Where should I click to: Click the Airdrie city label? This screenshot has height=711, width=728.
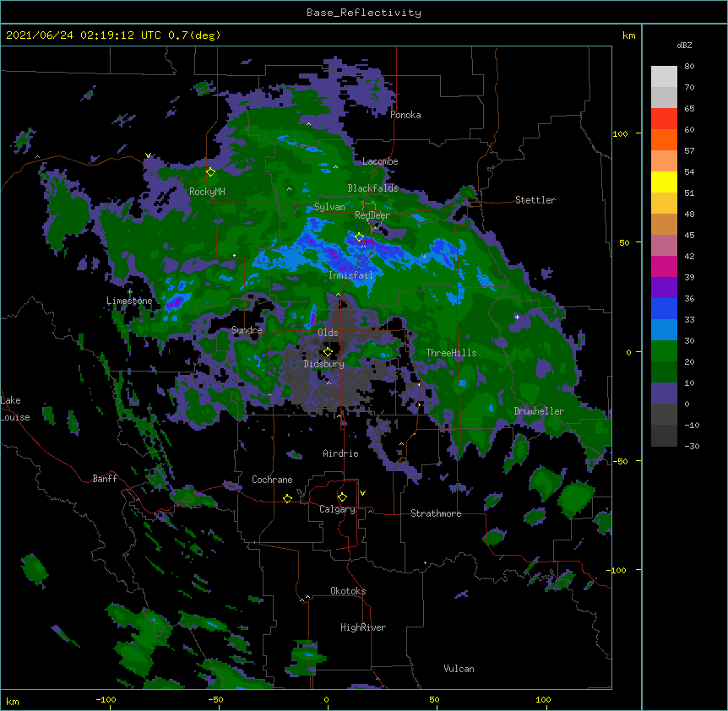click(341, 453)
